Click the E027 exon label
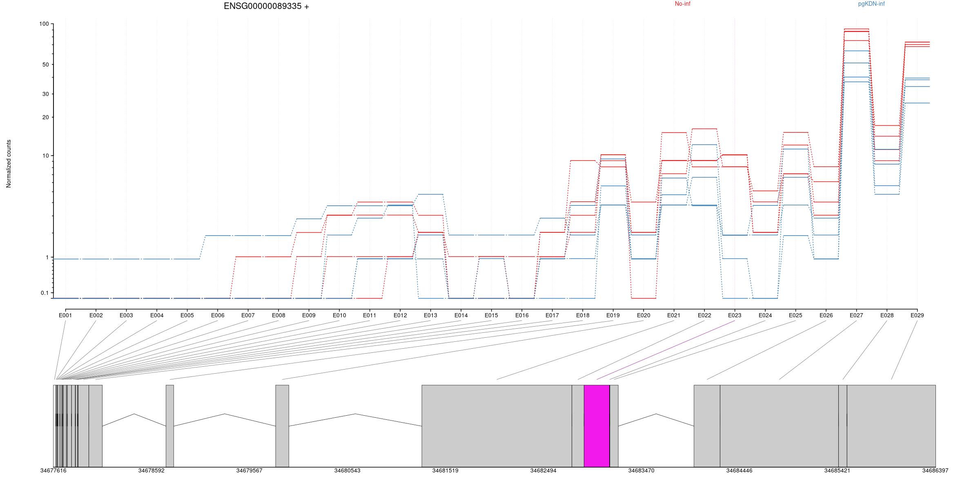This screenshot has height=490, width=980. pyautogui.click(x=856, y=315)
